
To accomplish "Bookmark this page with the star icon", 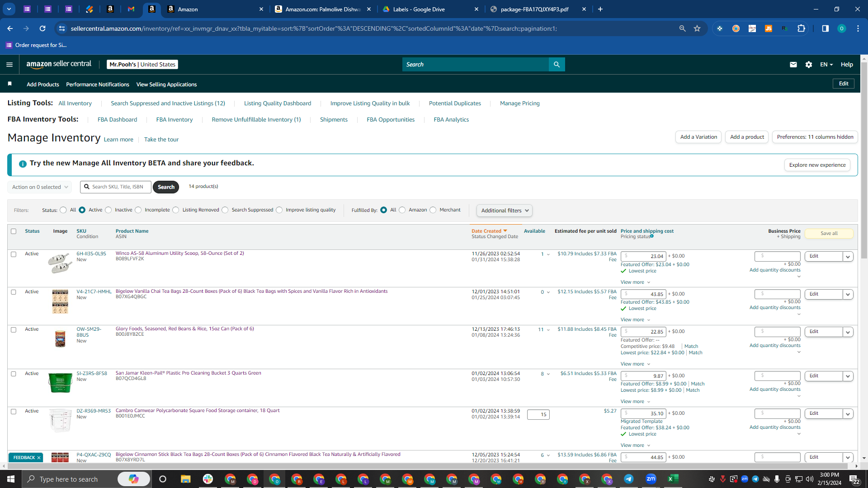I will click(x=697, y=28).
